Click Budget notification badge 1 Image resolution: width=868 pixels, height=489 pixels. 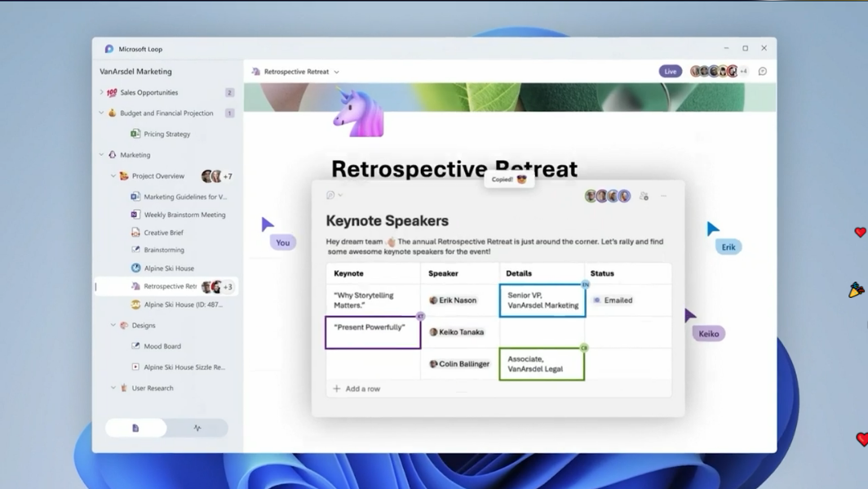click(229, 113)
